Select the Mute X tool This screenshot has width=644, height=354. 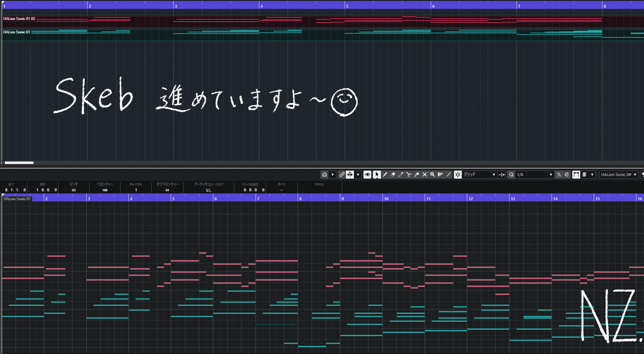pyautogui.click(x=425, y=174)
